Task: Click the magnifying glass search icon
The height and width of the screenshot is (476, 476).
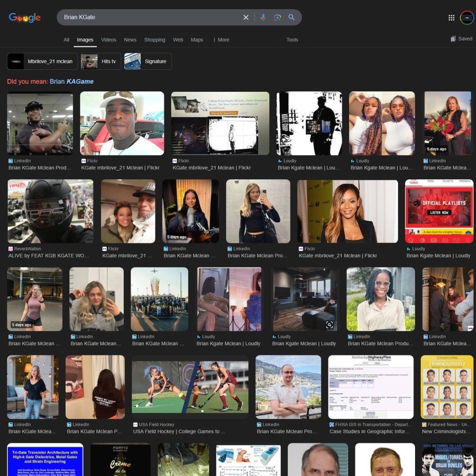Action: (x=291, y=17)
